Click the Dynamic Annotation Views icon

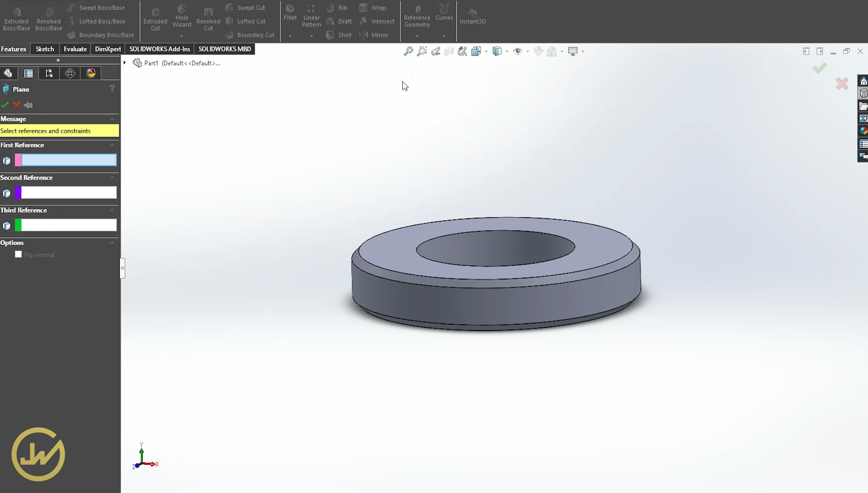tap(462, 51)
